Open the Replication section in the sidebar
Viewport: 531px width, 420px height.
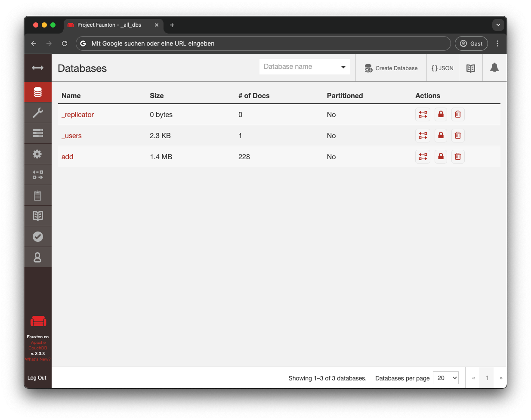38,174
